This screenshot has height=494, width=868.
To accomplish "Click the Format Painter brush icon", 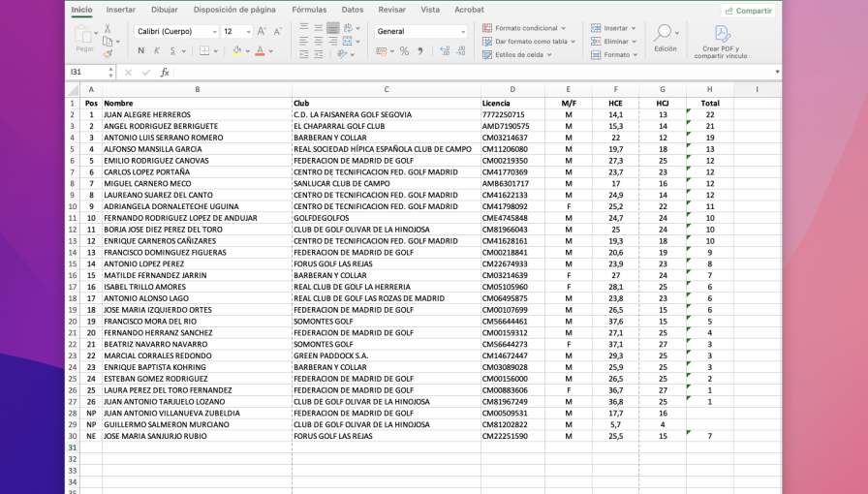I will (x=107, y=53).
